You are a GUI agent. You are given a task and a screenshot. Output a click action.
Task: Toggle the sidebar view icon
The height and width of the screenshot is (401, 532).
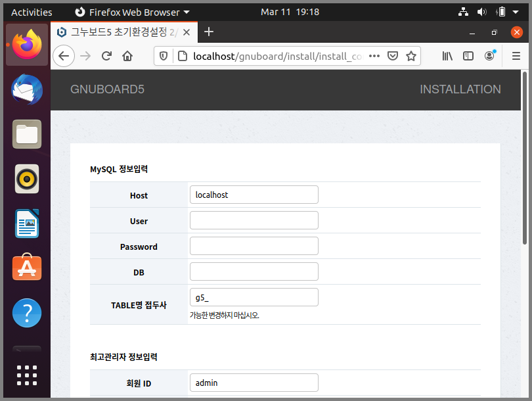[468, 56]
